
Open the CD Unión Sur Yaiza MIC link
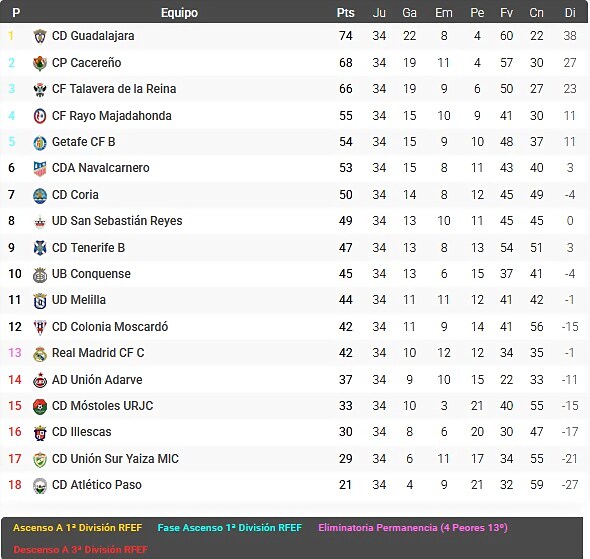[115, 459]
